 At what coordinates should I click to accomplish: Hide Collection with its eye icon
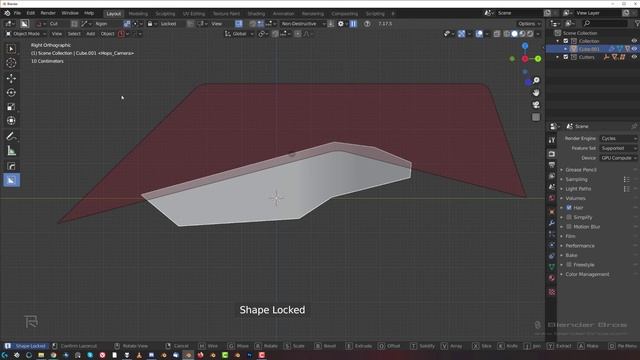[634, 41]
